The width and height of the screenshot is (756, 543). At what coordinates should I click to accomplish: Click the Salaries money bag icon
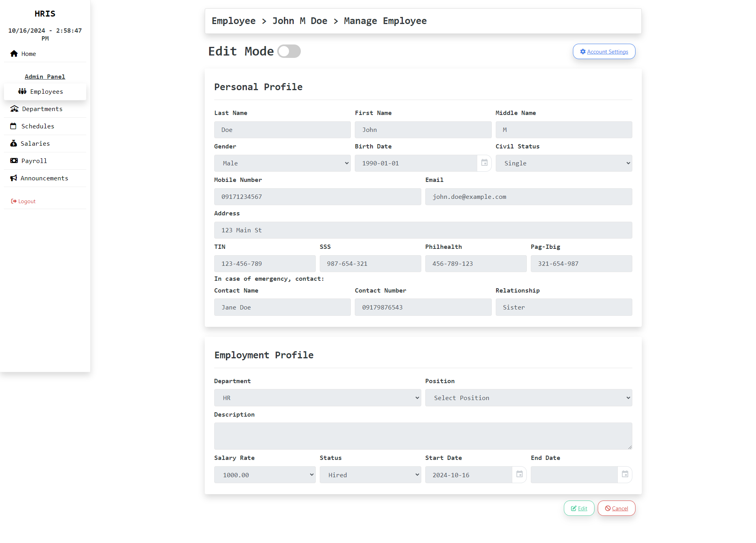pyautogui.click(x=14, y=143)
